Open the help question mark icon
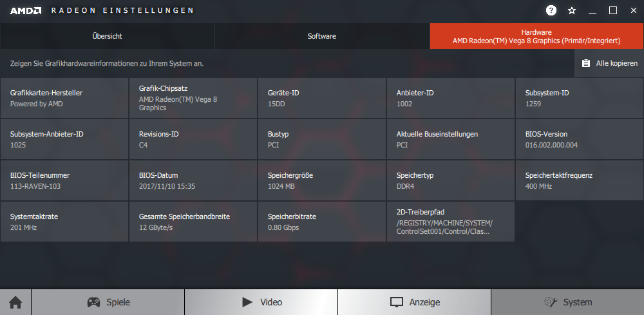This screenshot has width=644, height=315. 551,10
